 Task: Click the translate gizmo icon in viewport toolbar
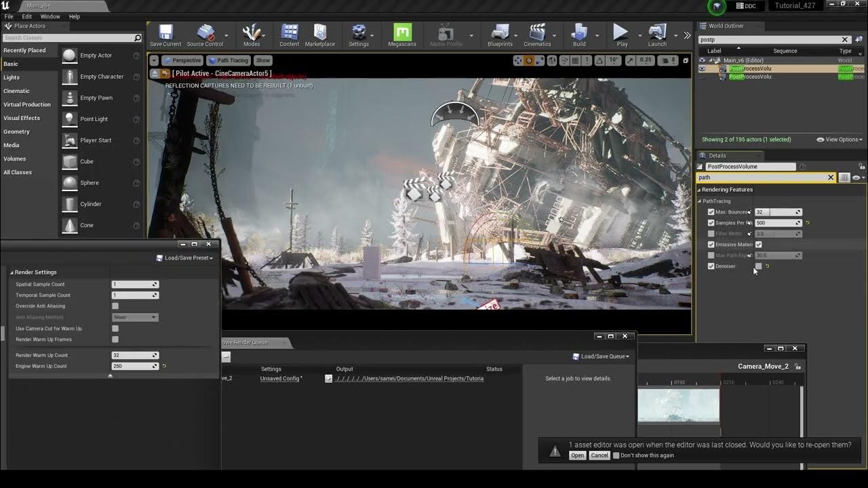tap(518, 60)
